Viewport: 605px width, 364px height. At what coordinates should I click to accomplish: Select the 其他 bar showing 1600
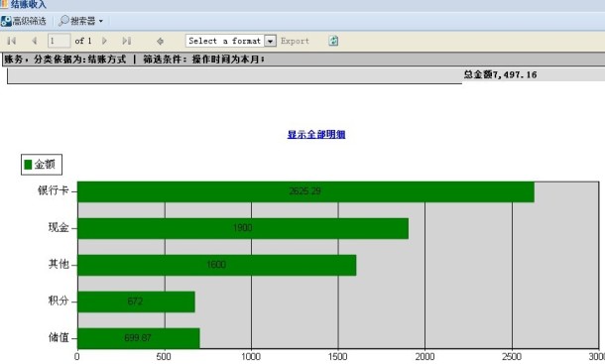click(x=216, y=265)
